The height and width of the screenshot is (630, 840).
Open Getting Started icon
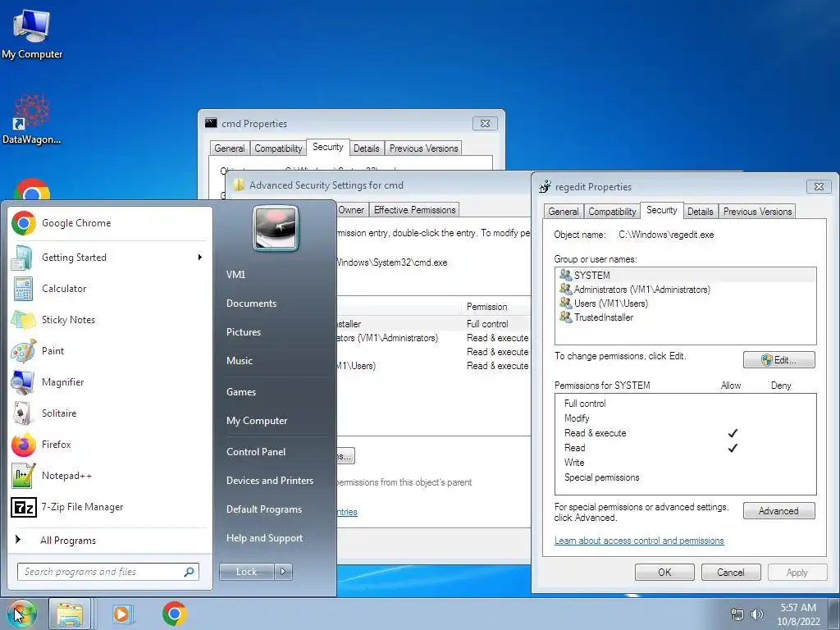tap(24, 258)
